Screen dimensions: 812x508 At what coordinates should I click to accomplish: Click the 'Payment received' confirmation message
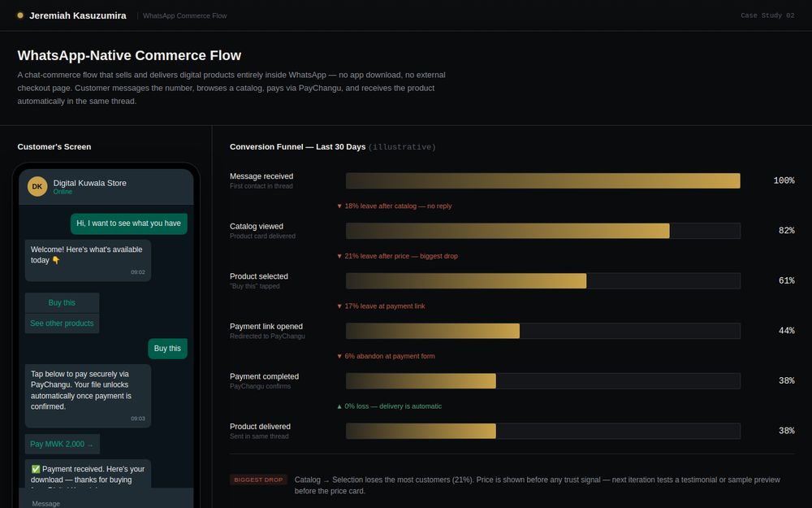click(x=88, y=474)
